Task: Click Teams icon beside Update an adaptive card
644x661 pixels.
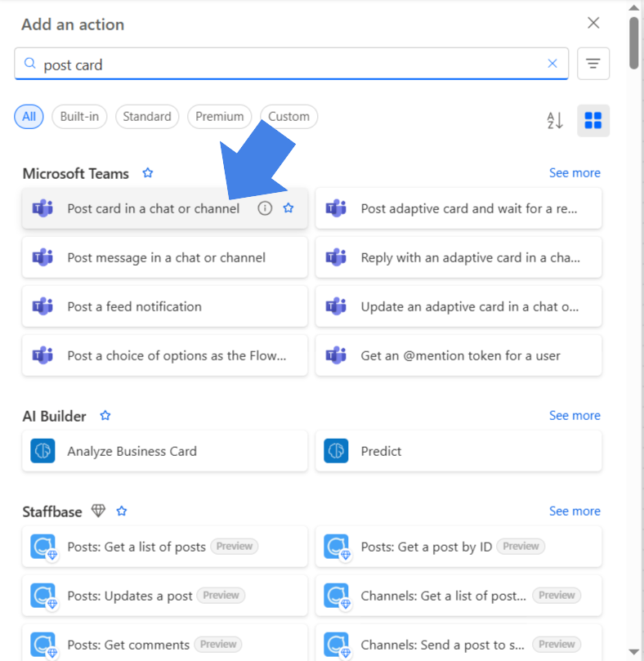Action: [336, 306]
